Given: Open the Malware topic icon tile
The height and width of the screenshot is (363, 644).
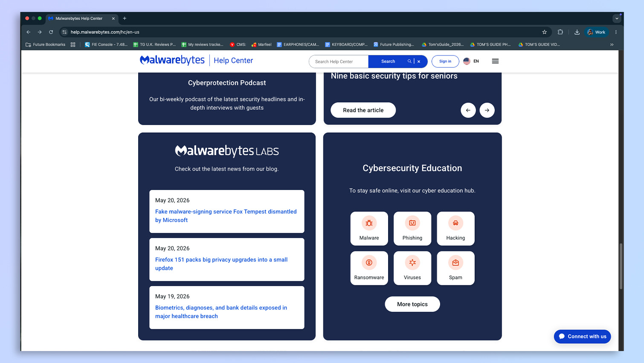Looking at the screenshot, I should [x=369, y=228].
